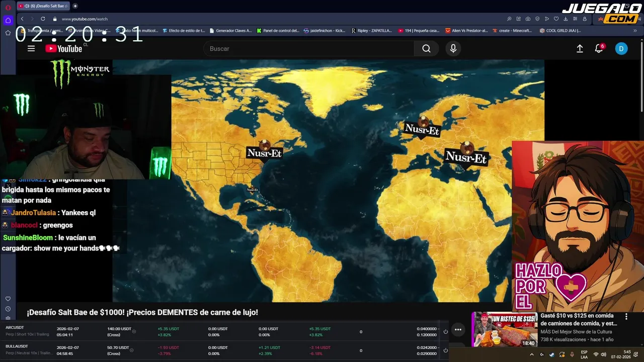Click the Buscar search input field
The width and height of the screenshot is (644, 362).
309,49
